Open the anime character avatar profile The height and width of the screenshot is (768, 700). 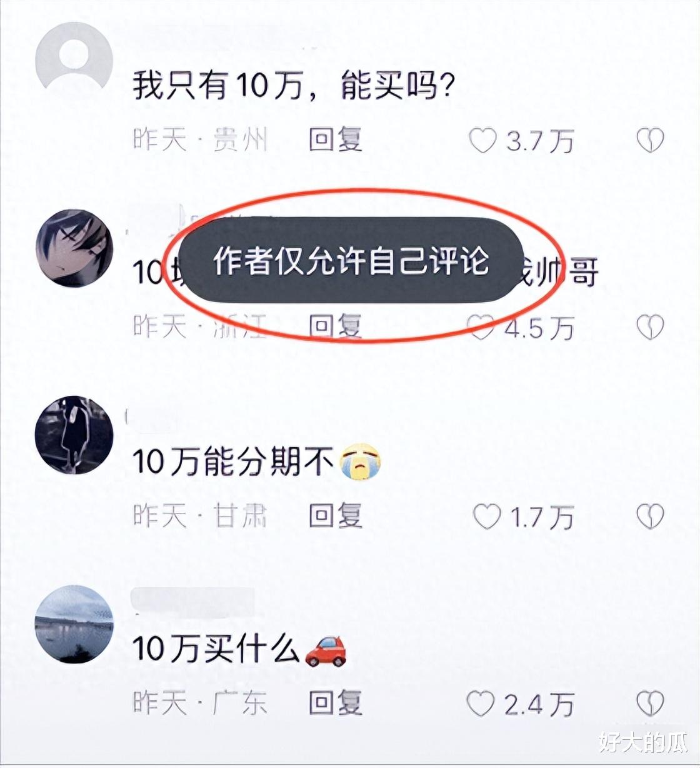point(74,248)
